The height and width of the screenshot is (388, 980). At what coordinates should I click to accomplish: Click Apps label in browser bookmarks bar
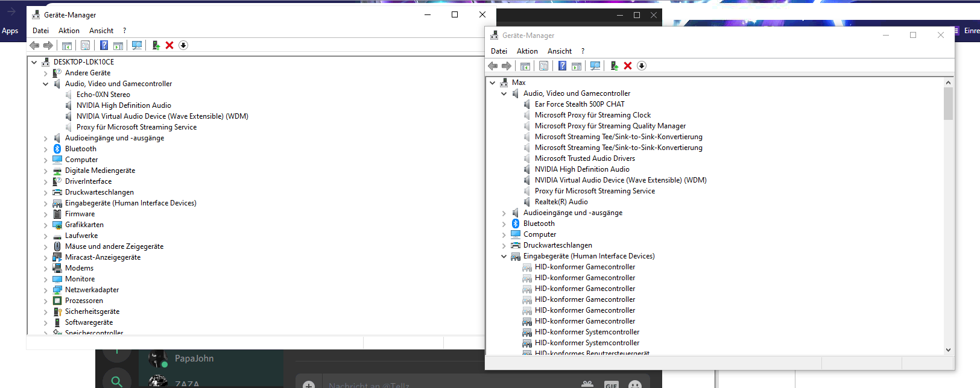[10, 31]
